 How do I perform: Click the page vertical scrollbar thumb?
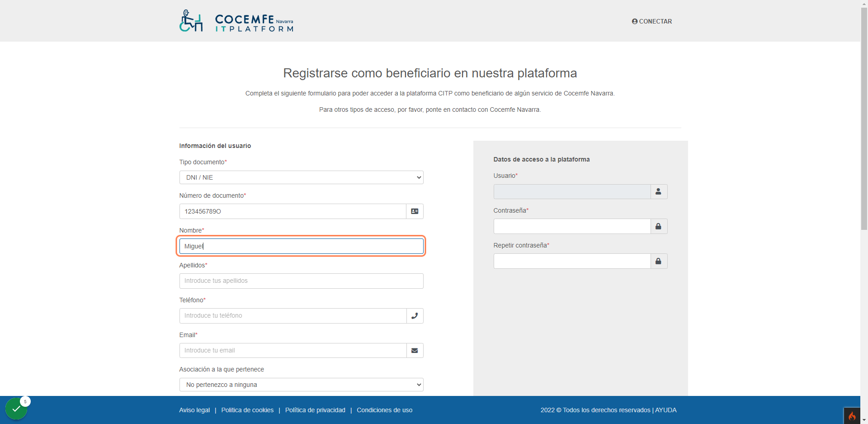[864, 119]
